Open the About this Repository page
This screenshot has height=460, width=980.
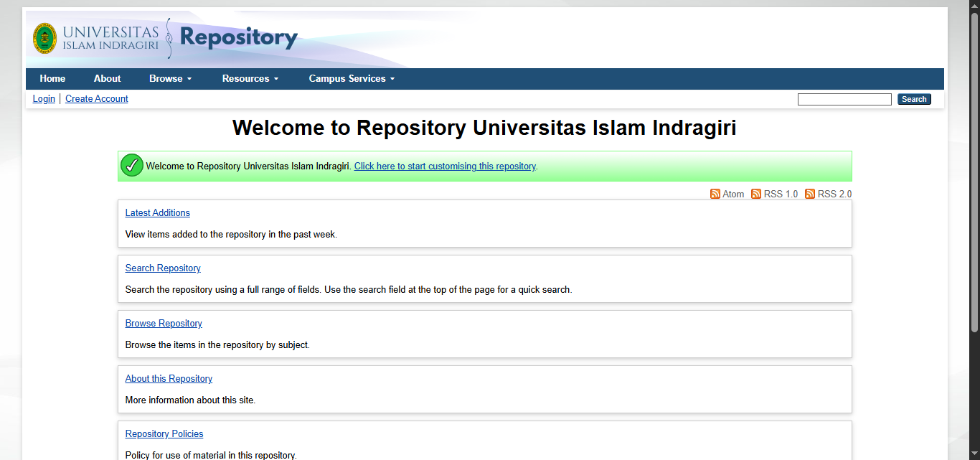[x=169, y=378]
